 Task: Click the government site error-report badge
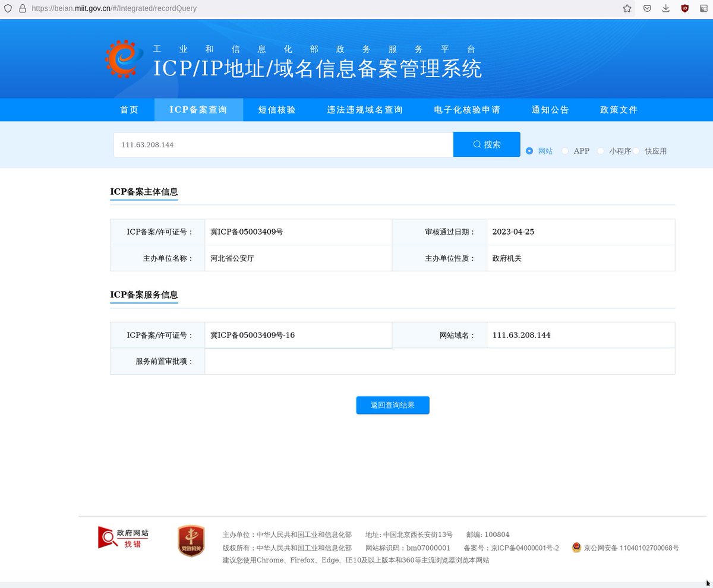click(124, 538)
